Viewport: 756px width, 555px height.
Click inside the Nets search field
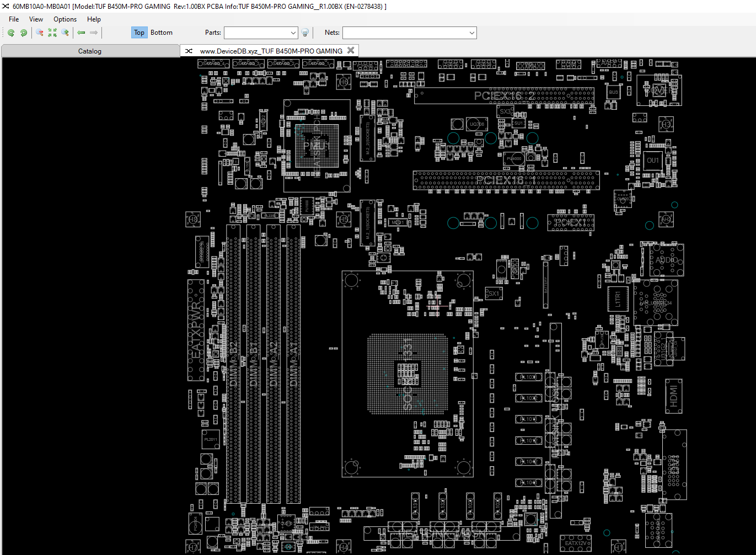pyautogui.click(x=405, y=33)
